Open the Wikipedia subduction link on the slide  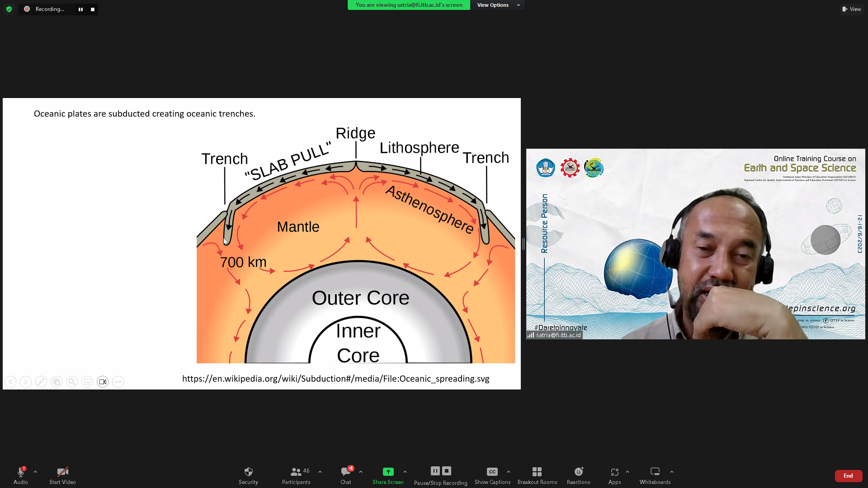coord(335,379)
